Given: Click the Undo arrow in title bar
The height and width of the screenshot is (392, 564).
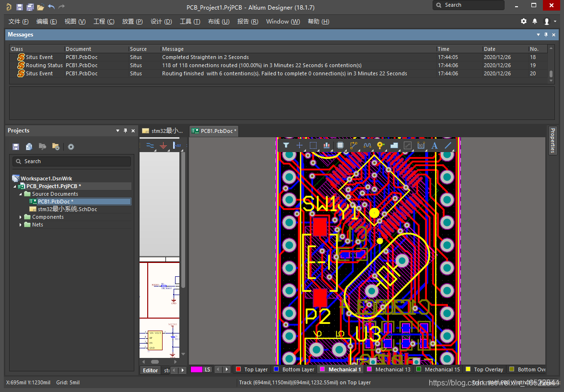Looking at the screenshot, I should pos(51,7).
